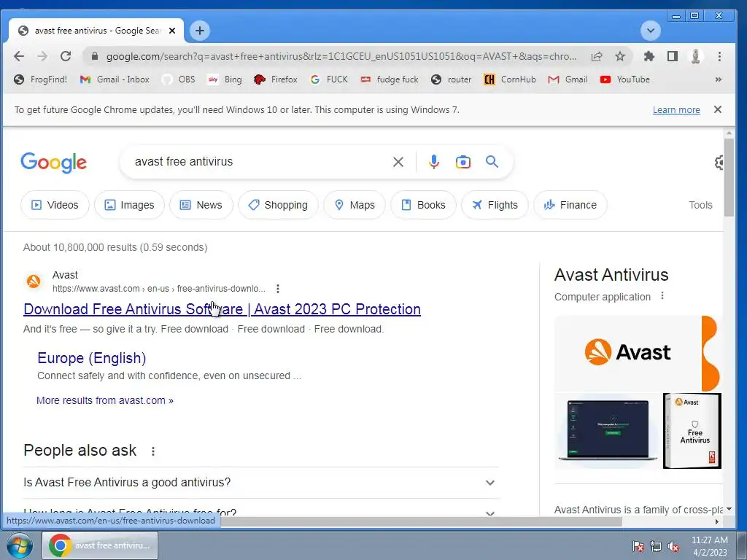Open the tab search dropdown arrow
The height and width of the screenshot is (560, 747).
[650, 31]
